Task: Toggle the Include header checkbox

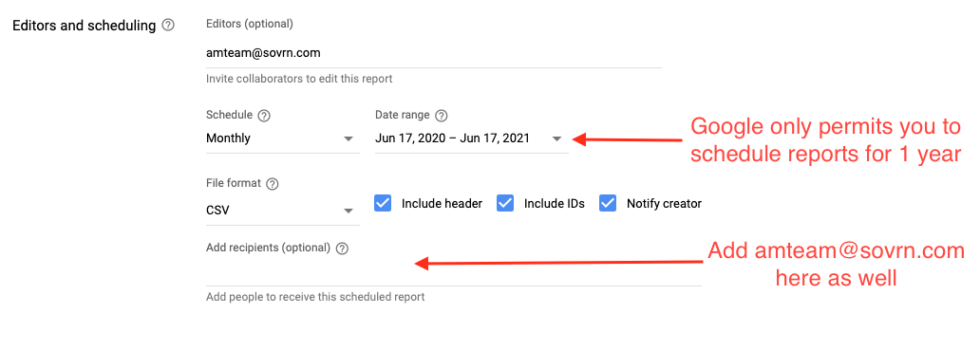Action: (383, 203)
